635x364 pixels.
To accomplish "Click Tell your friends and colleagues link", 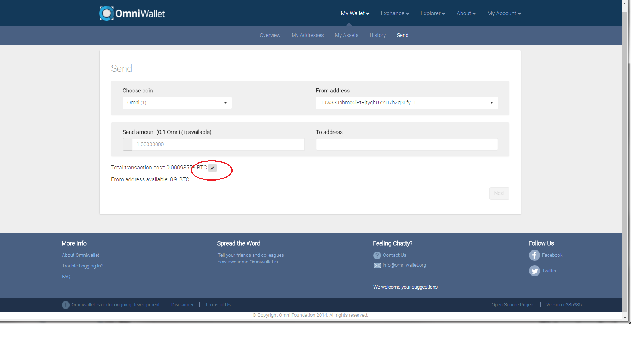I will 251,259.
